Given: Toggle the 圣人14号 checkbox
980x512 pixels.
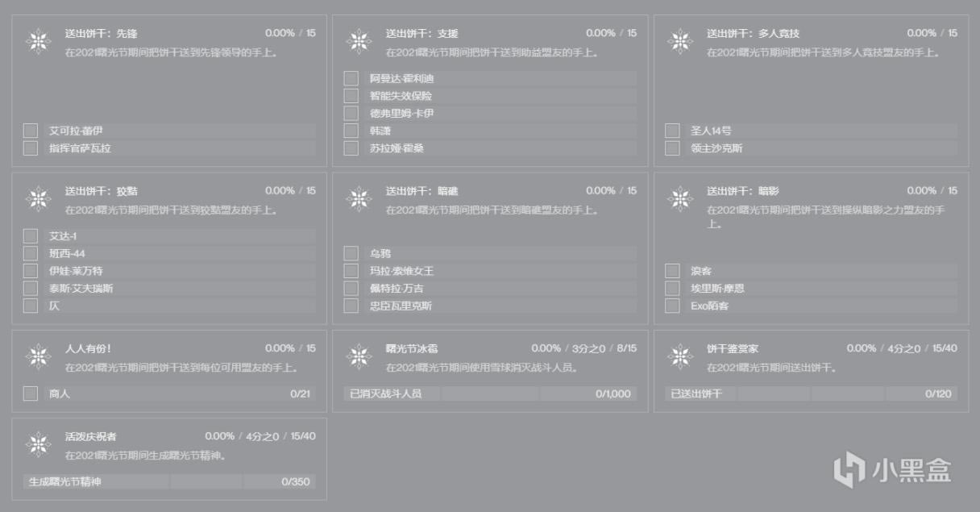Looking at the screenshot, I should tap(672, 131).
